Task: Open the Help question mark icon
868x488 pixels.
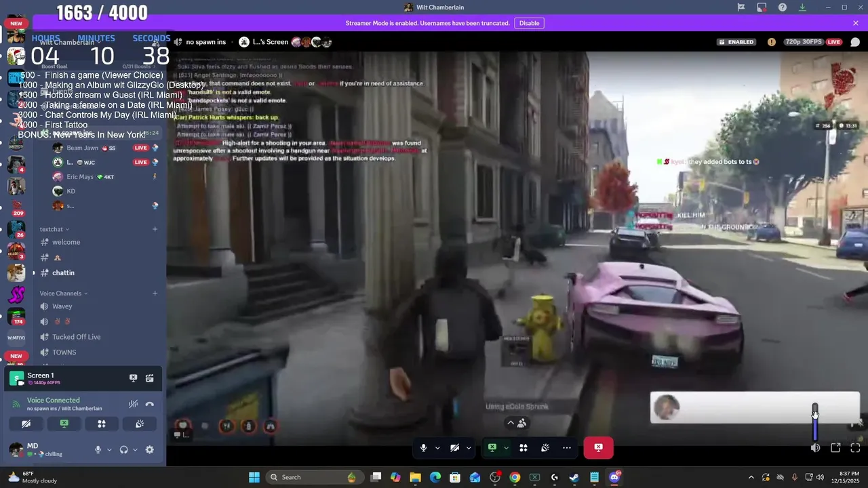Action: click(783, 7)
